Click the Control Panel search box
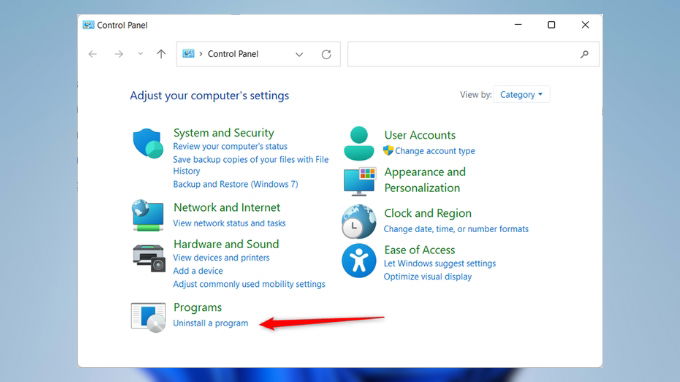The width and height of the screenshot is (680, 382). [473, 54]
